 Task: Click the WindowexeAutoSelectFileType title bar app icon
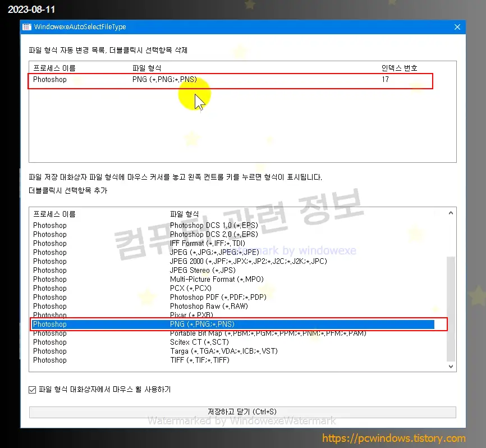26,27
